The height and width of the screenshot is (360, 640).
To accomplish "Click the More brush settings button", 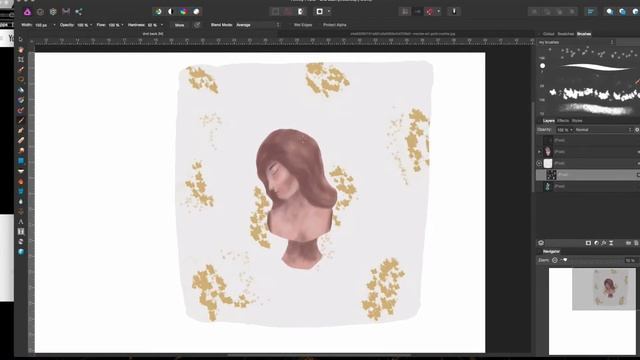I will pyautogui.click(x=180, y=25).
